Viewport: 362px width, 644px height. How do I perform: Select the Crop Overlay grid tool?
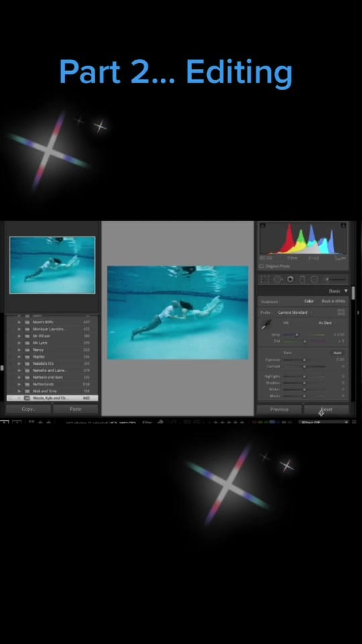(265, 279)
